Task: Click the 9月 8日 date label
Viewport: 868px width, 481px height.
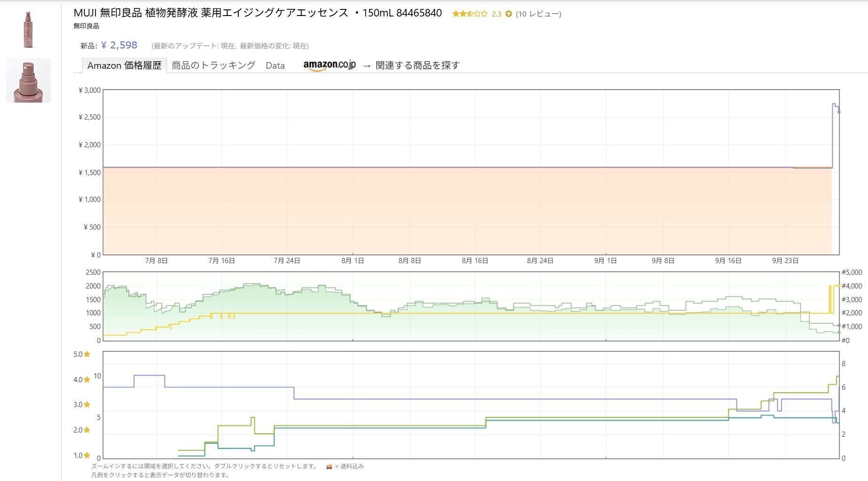Action: click(x=663, y=261)
